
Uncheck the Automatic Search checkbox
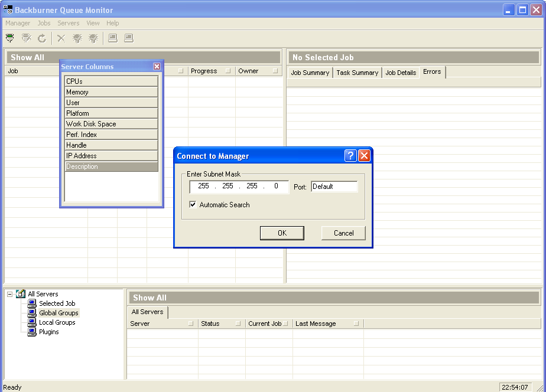click(x=193, y=205)
